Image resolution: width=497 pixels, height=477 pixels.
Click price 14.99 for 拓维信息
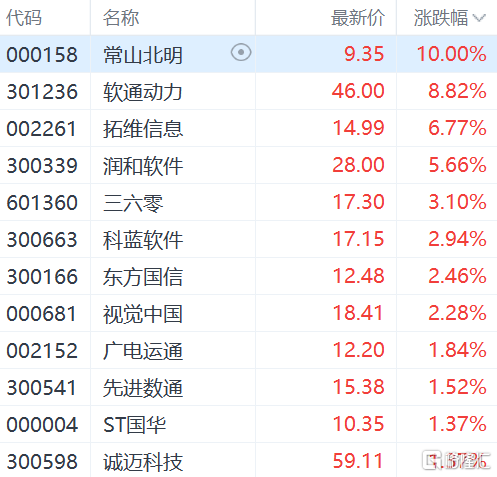click(x=359, y=128)
